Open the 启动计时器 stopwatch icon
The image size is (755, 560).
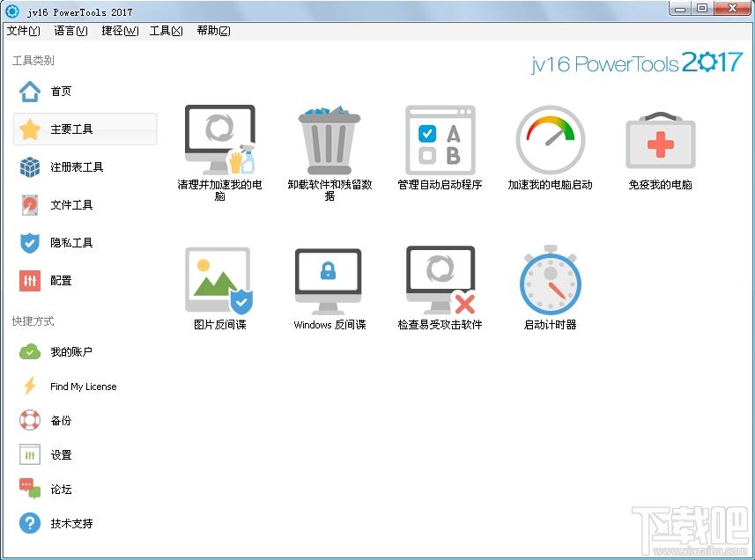551,281
